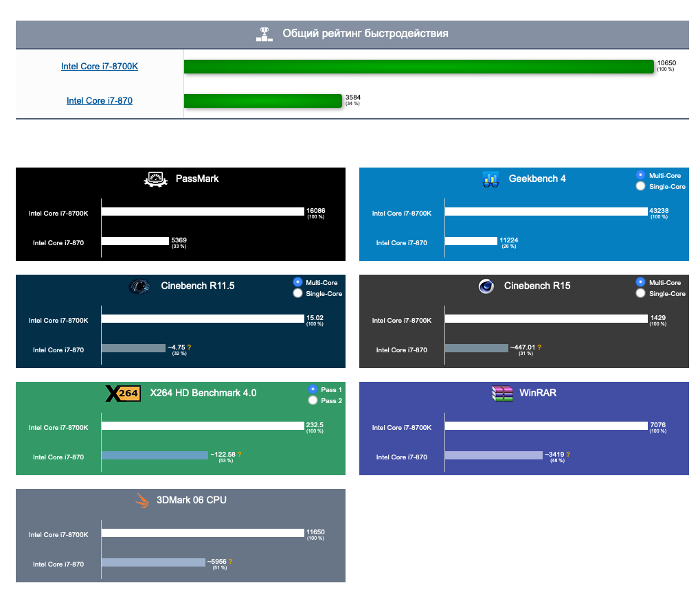
Task: Select Single-Core in the Geekbench 4 panel
Action: pyautogui.click(x=641, y=186)
